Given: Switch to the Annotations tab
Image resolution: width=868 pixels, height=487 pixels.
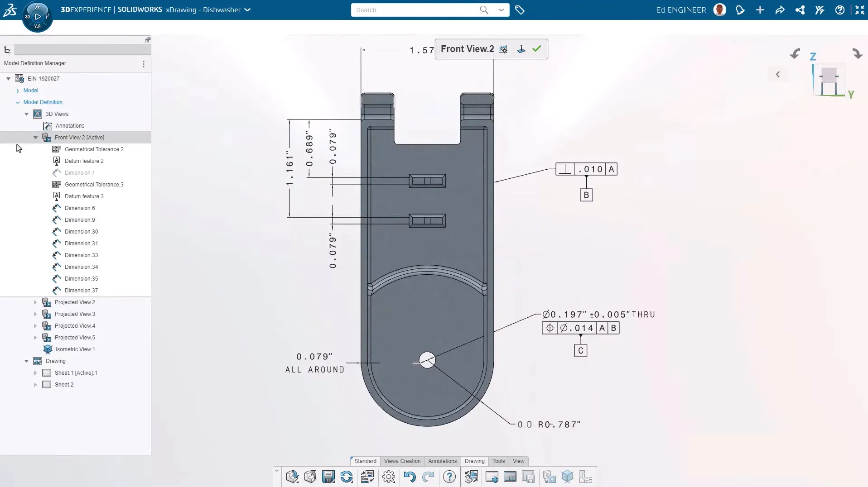Looking at the screenshot, I should click(442, 461).
